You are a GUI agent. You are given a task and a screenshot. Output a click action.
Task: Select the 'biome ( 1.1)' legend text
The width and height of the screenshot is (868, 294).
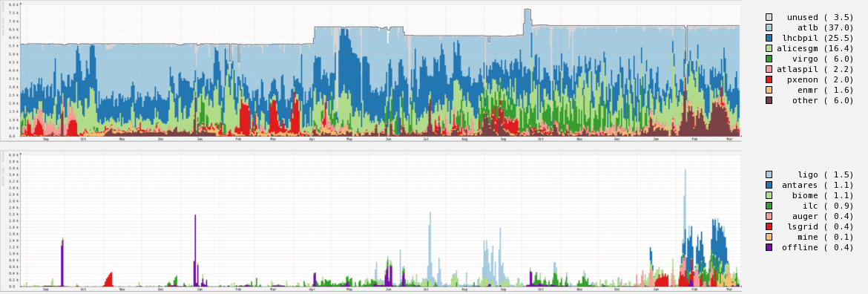pos(823,195)
